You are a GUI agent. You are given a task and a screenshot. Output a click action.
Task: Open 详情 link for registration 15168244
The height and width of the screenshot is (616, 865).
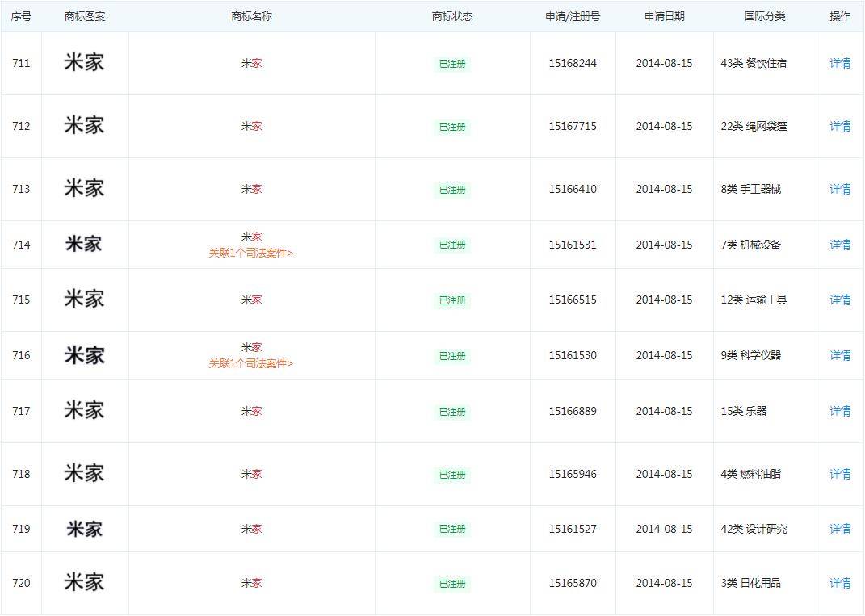pos(840,64)
